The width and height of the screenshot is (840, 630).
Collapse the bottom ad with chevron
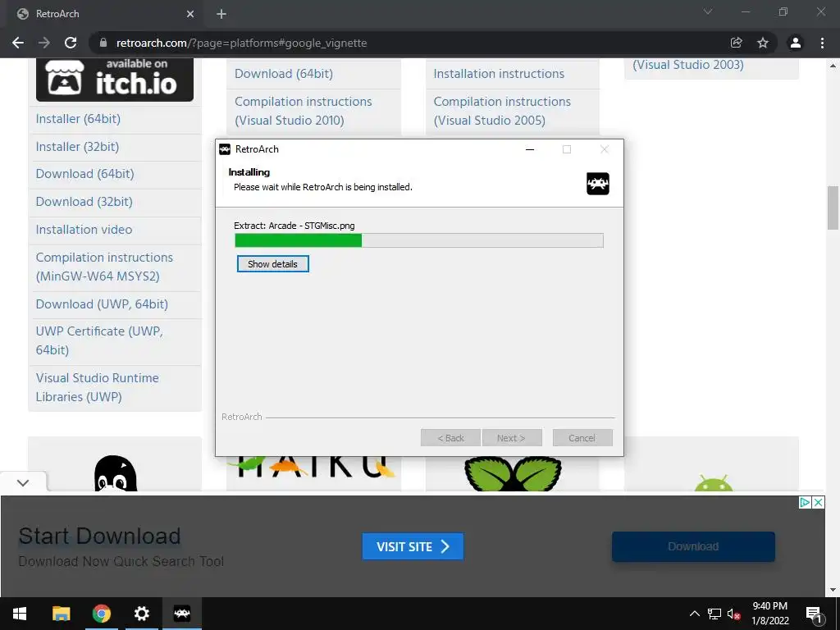23,482
